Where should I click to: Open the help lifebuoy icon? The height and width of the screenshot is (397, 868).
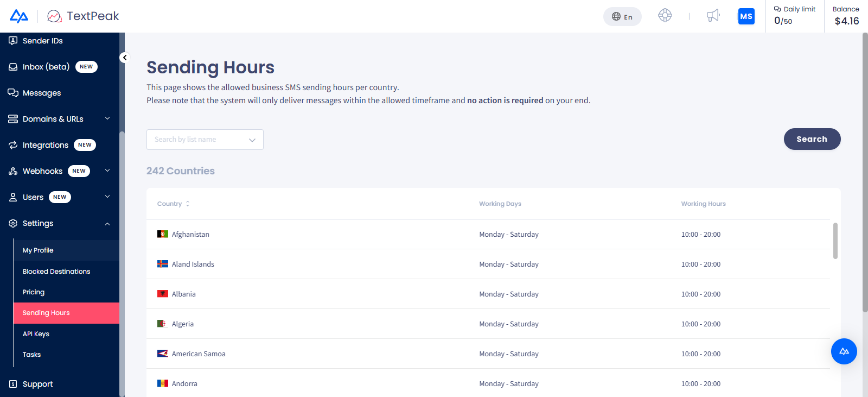(x=665, y=16)
